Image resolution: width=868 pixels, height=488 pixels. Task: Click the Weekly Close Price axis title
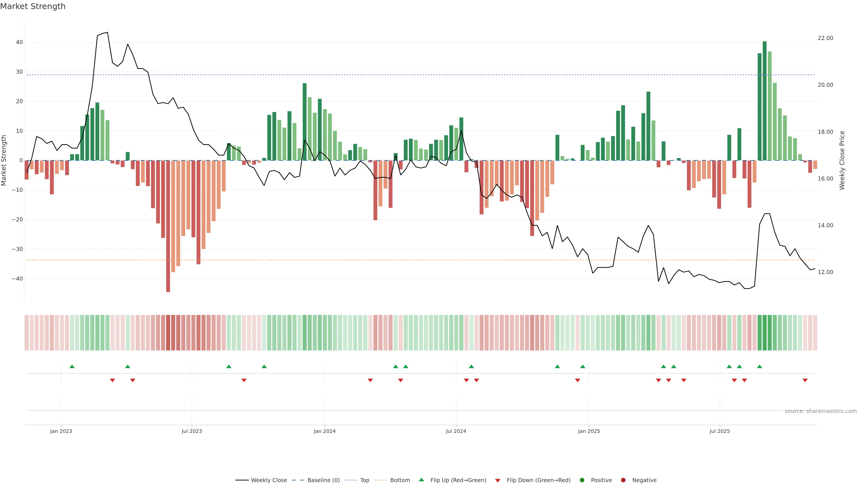(x=842, y=160)
